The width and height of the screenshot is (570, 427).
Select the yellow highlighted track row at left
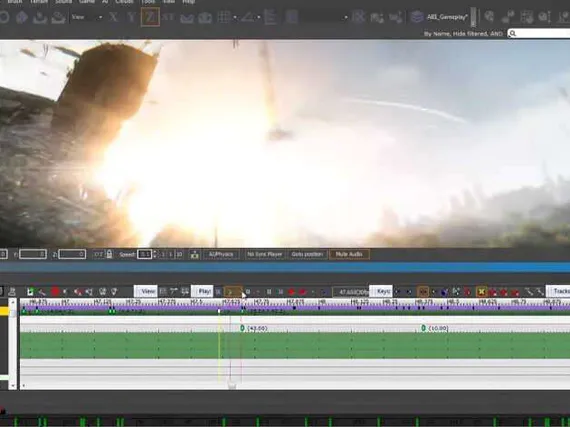4,311
